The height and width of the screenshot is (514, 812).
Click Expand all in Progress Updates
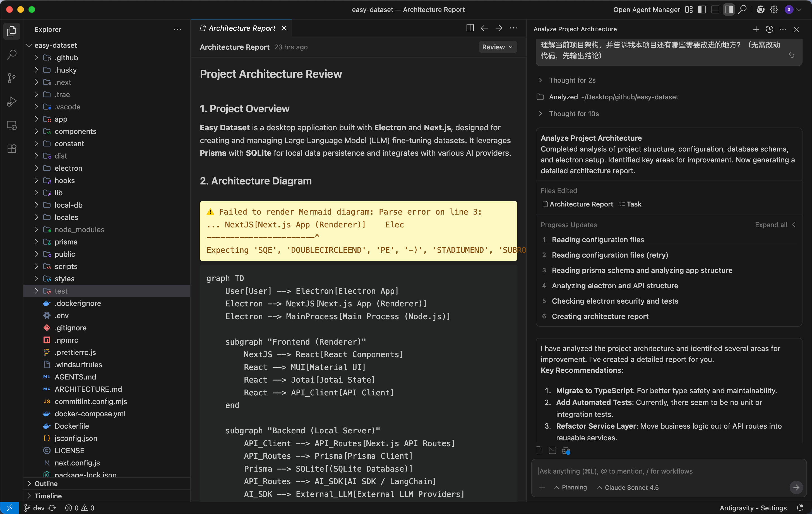coord(771,225)
